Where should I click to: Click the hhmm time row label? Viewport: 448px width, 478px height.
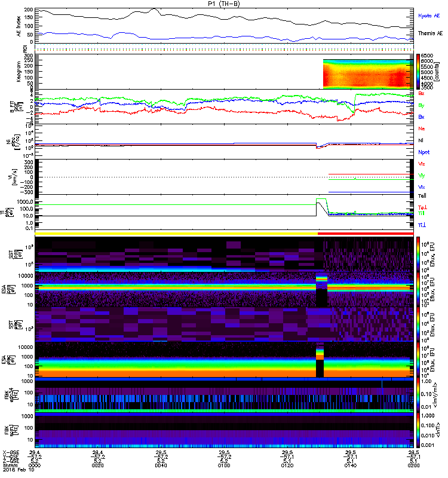point(9,465)
